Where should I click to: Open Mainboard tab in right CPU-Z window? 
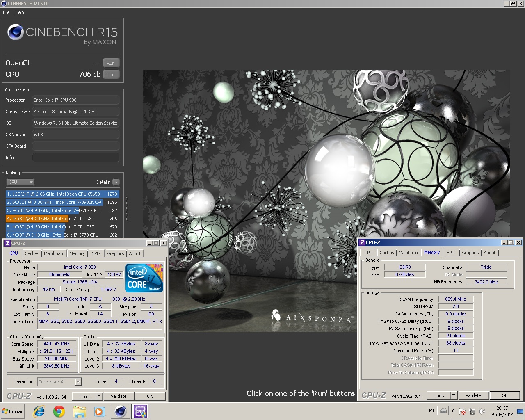pyautogui.click(x=409, y=253)
